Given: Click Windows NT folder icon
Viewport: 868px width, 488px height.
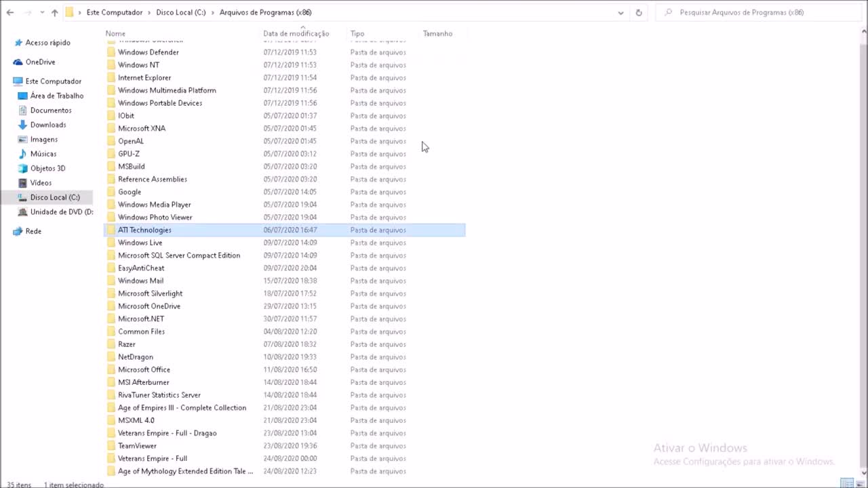Looking at the screenshot, I should pyautogui.click(x=112, y=65).
